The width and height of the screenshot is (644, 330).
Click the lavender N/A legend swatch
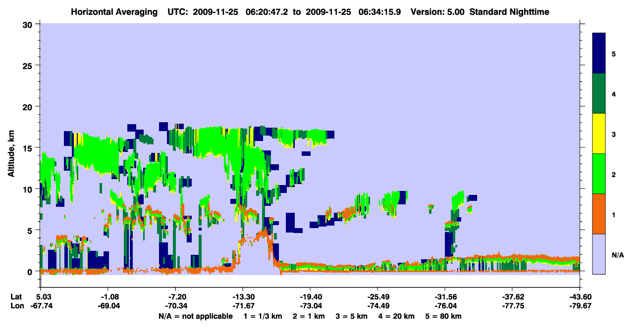(599, 254)
